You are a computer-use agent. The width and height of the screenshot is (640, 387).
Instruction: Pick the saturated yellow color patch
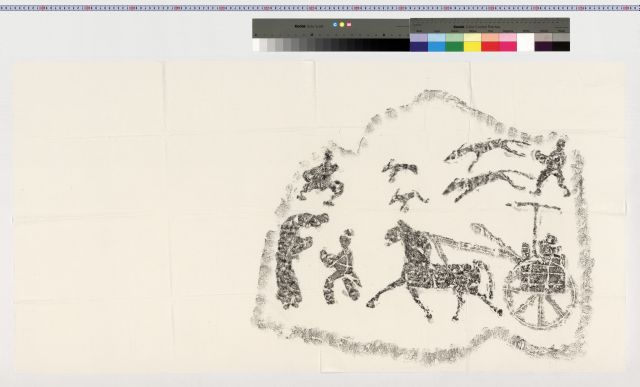click(x=472, y=47)
